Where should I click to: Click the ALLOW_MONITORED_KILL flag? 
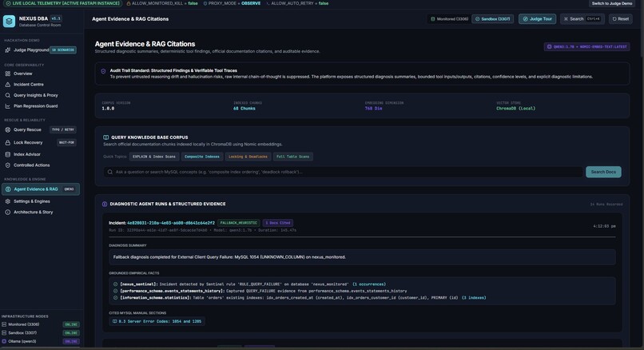point(162,3)
